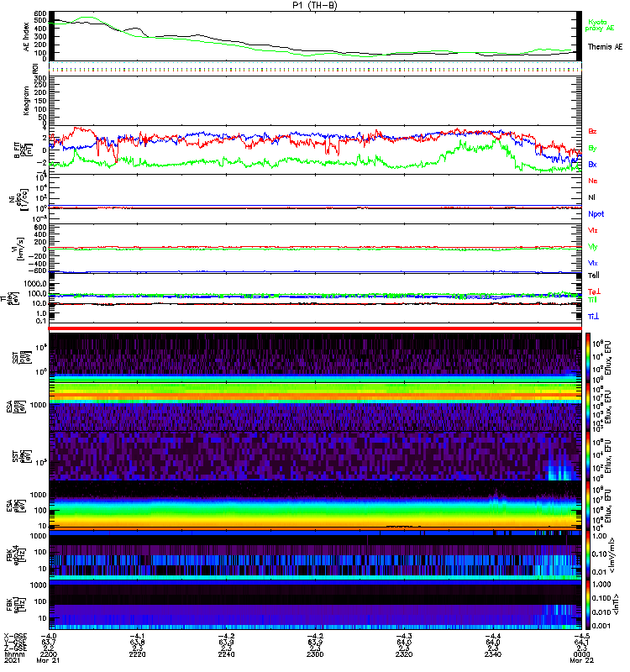Click the blue velocity legend label below Viy
Screen dimensions: 630x672
[592, 263]
